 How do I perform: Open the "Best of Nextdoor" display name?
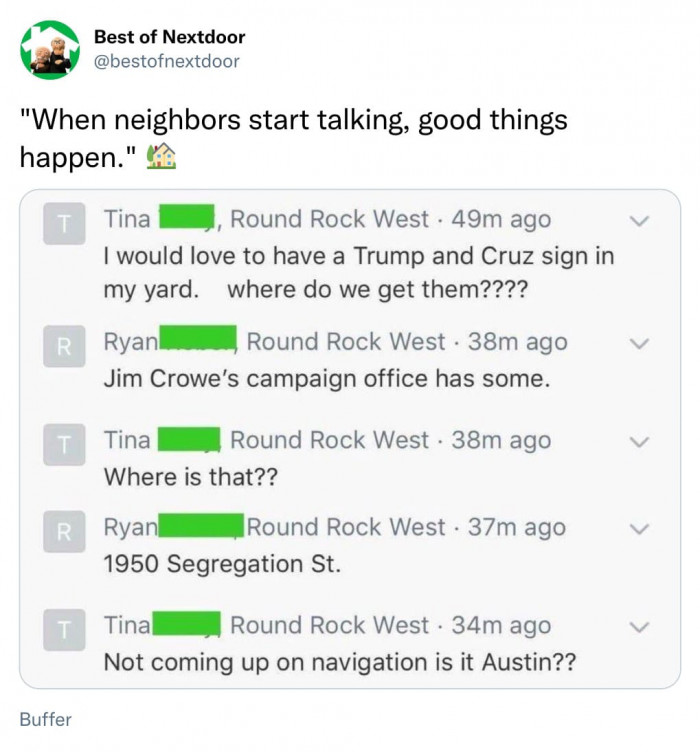(x=169, y=37)
